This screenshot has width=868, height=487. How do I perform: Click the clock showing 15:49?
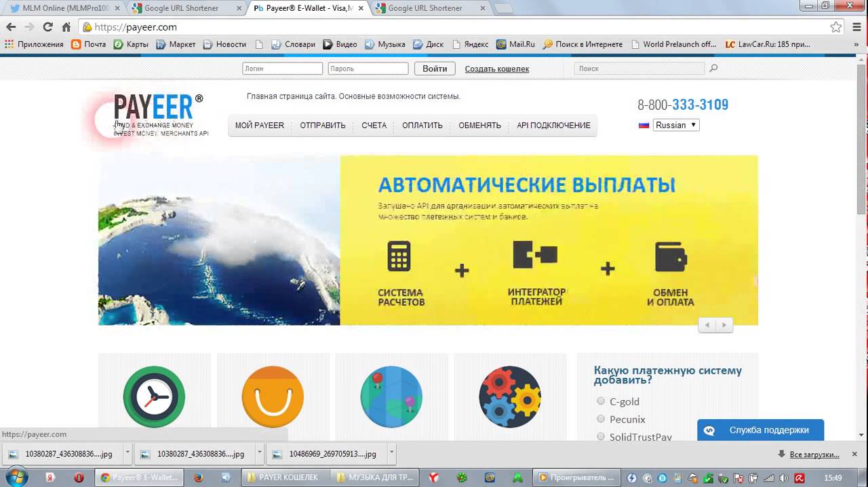tap(833, 478)
